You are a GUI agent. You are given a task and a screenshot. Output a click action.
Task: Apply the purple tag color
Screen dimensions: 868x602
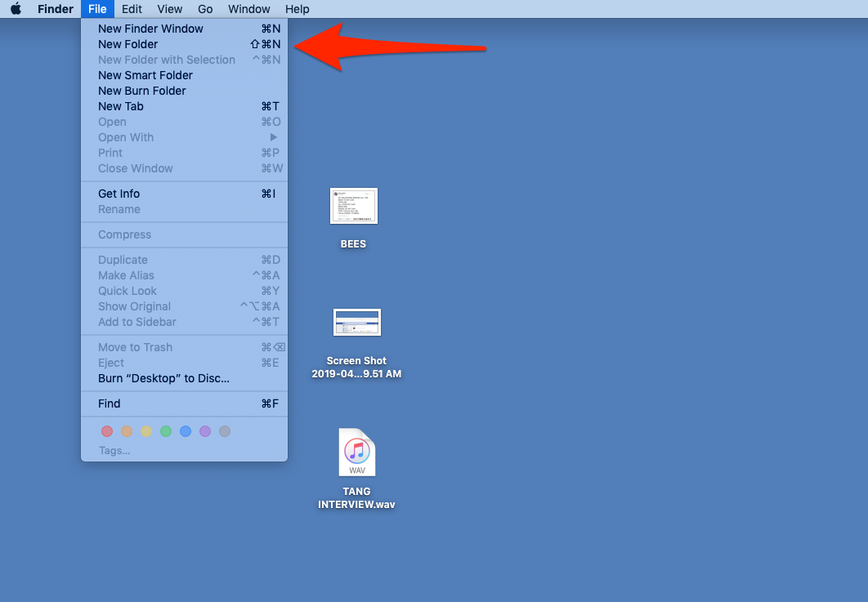tap(205, 431)
